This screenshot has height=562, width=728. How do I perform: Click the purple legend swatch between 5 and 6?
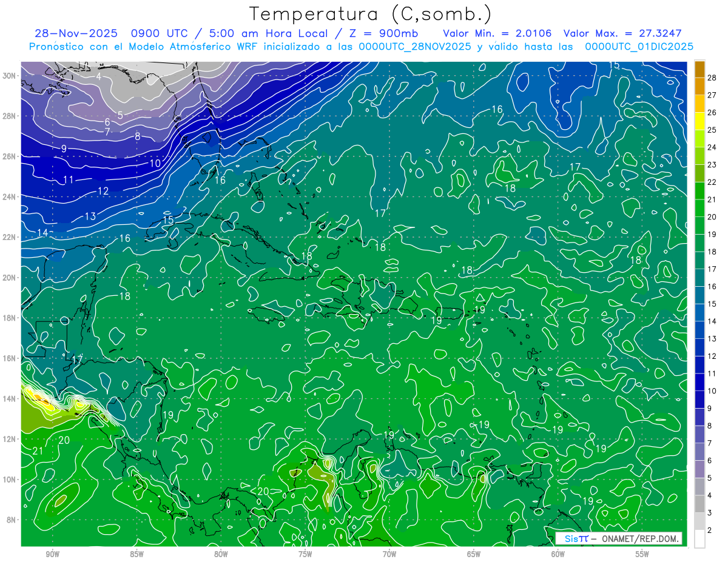699,469
